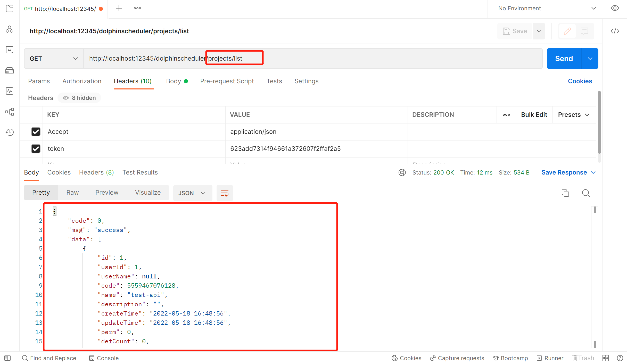Click the code snippet icon on top right
This screenshot has width=627, height=364.
[x=615, y=31]
